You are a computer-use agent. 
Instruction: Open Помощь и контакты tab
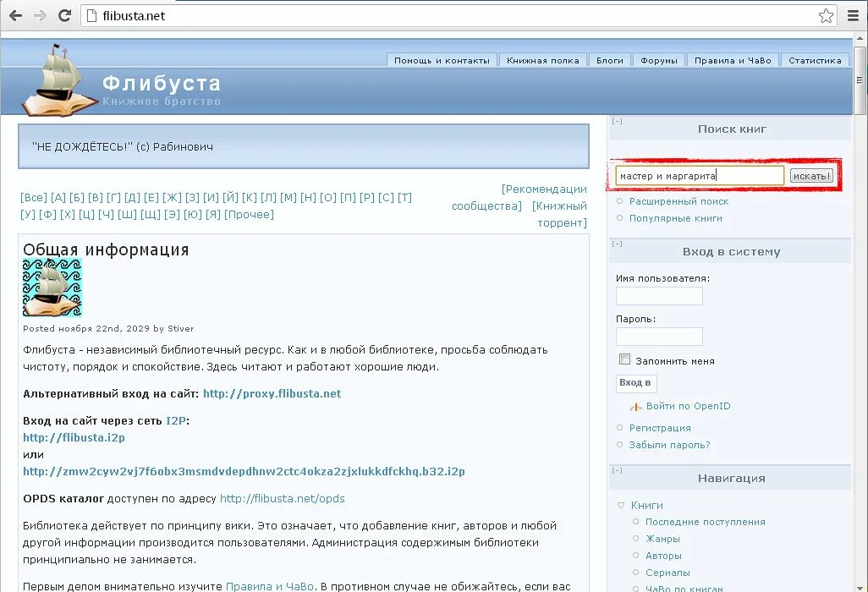tap(442, 60)
